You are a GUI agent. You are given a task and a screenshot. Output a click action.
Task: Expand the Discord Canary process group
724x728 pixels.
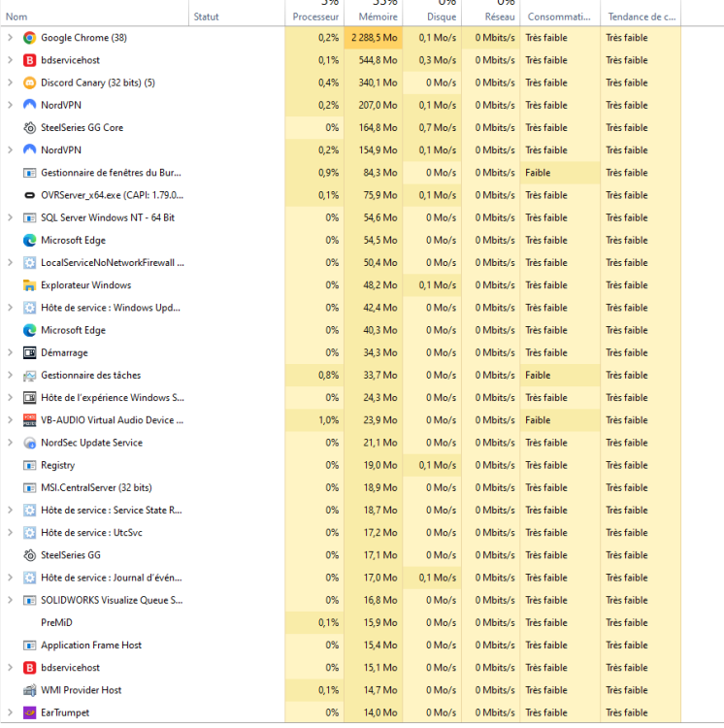(x=10, y=83)
